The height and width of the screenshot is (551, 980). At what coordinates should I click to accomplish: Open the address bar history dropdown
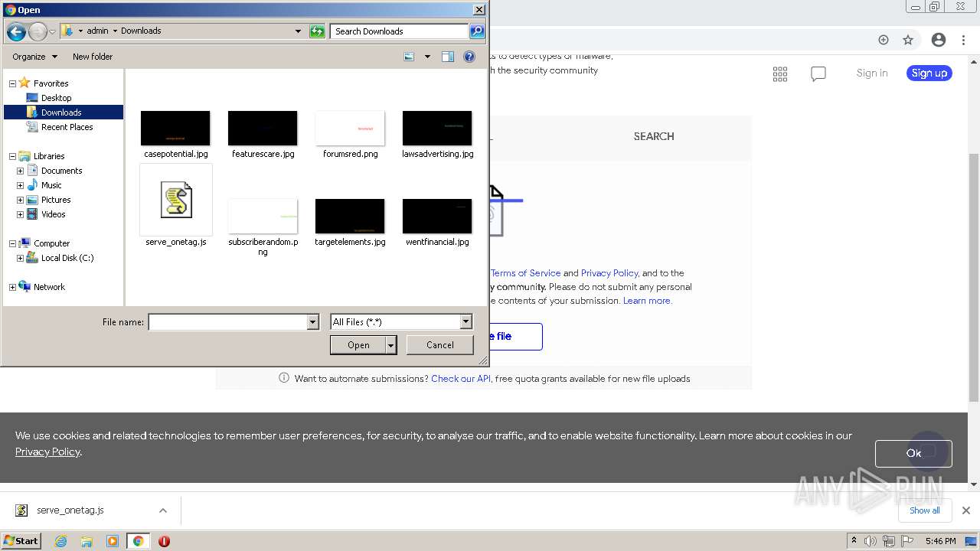click(x=299, y=31)
